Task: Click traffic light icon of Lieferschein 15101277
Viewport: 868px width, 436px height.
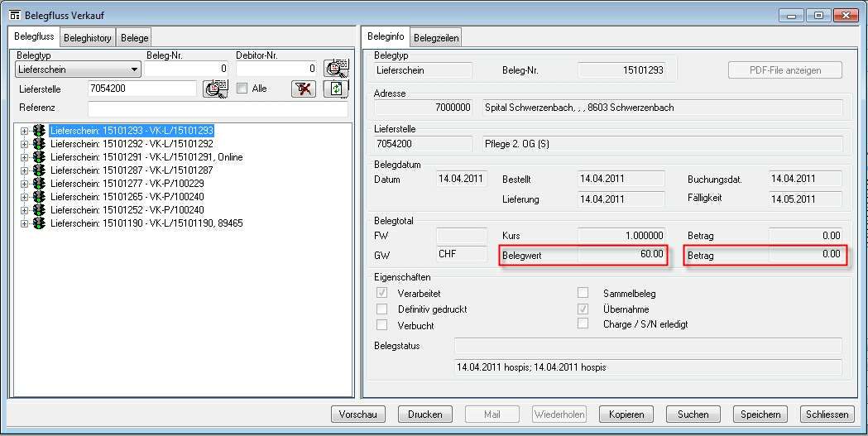Action: [x=39, y=184]
